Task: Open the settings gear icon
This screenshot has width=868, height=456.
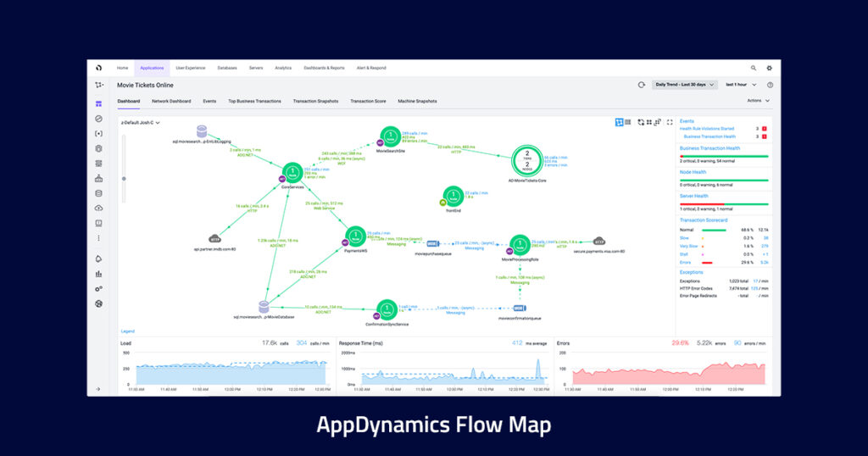Action: click(x=769, y=68)
